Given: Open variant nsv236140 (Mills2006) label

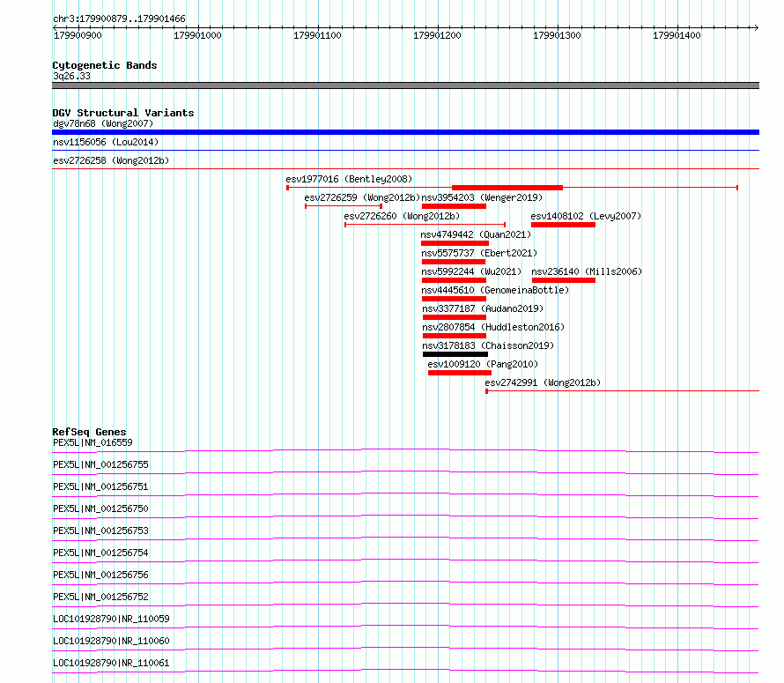Looking at the screenshot, I should pos(587,271).
